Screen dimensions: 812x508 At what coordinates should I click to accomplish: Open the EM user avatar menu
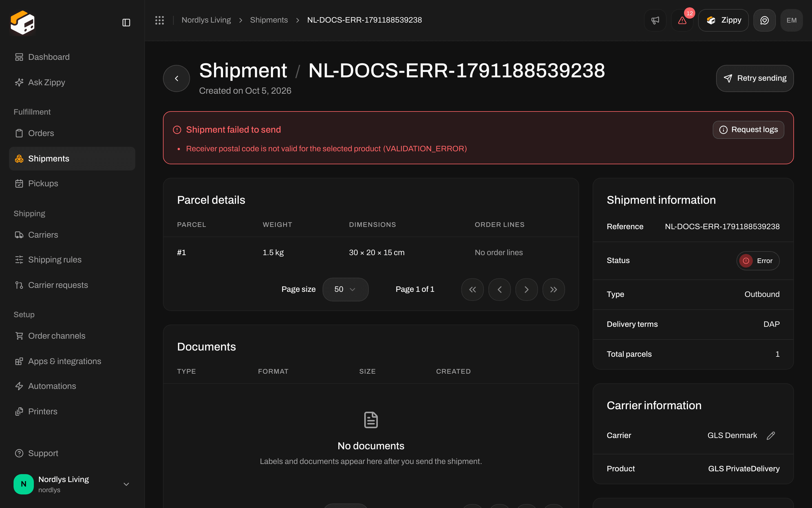coord(791,20)
